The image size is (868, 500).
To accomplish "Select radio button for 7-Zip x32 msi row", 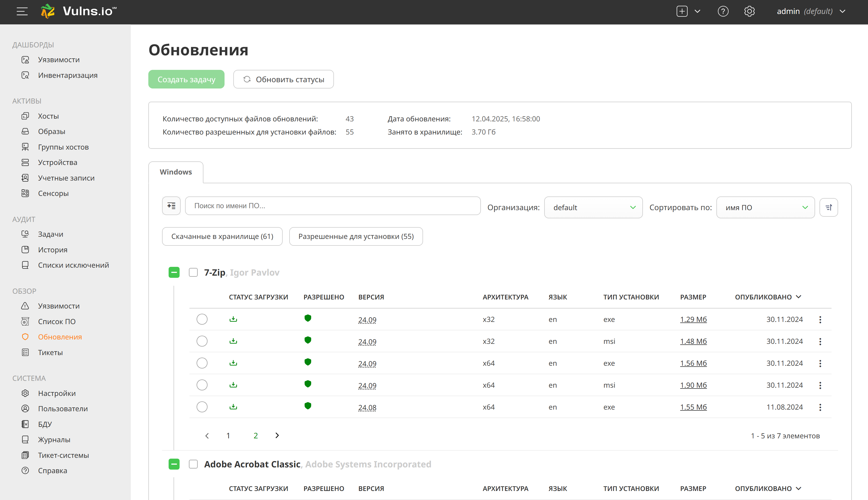I will tap(202, 341).
